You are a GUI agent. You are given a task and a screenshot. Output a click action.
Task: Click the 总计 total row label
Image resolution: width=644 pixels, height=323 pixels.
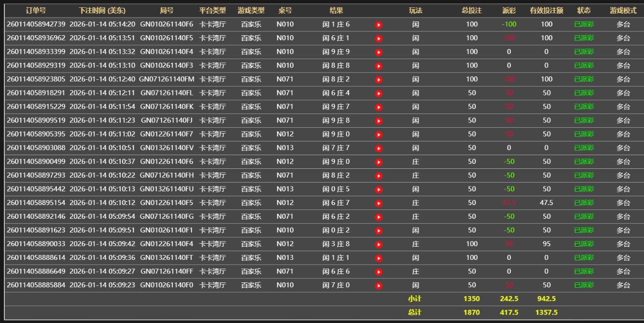[x=414, y=312]
